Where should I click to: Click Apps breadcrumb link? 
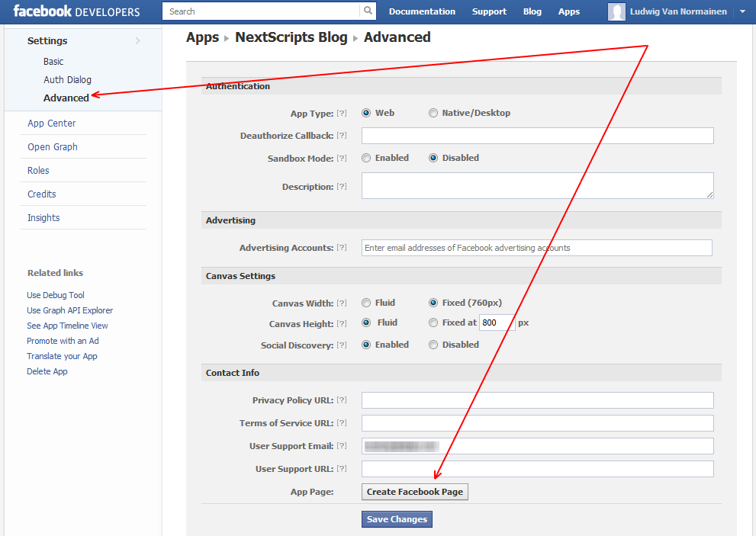pos(202,37)
